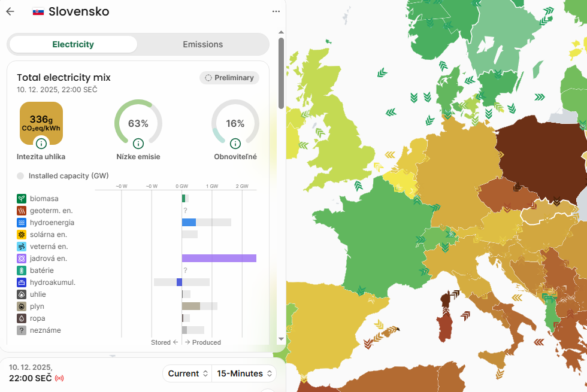Toggle the Installed capacity (GW) option

tap(20, 176)
